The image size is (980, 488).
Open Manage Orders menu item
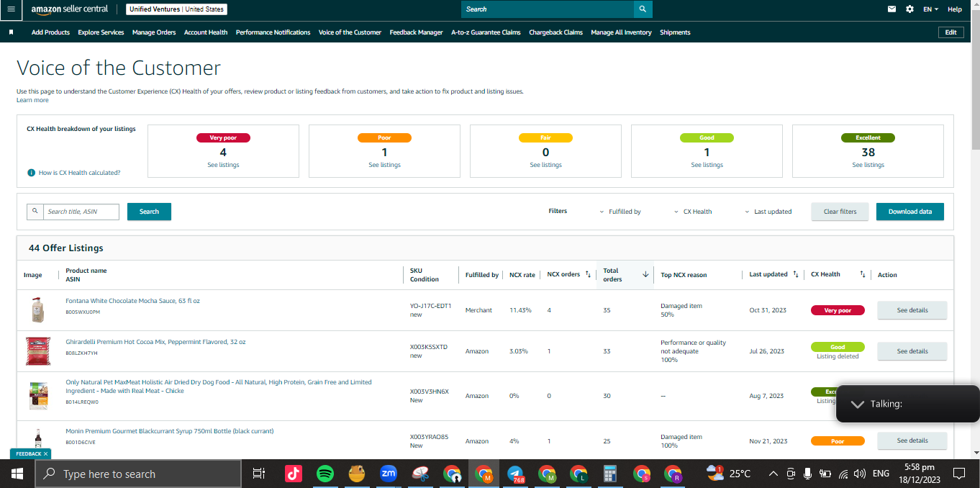tap(154, 32)
